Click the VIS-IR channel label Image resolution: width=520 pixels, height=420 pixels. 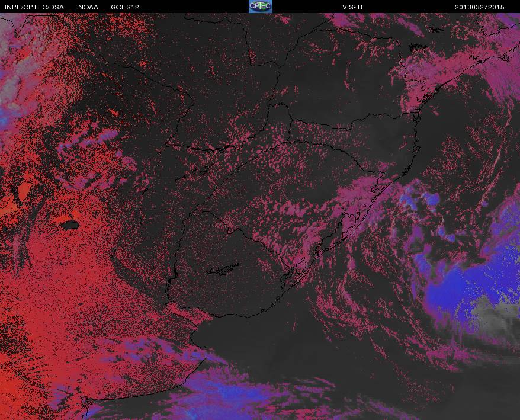pos(352,7)
